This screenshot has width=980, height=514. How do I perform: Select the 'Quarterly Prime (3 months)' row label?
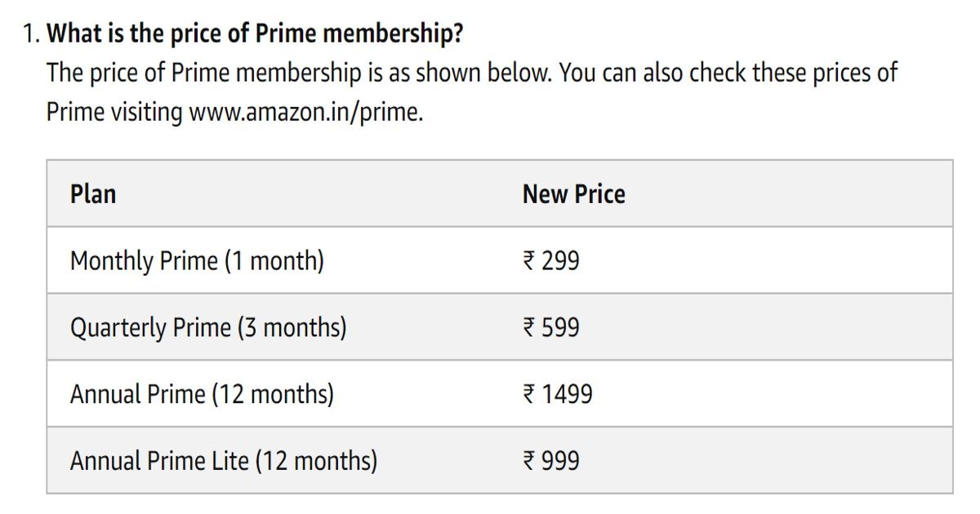point(208,328)
